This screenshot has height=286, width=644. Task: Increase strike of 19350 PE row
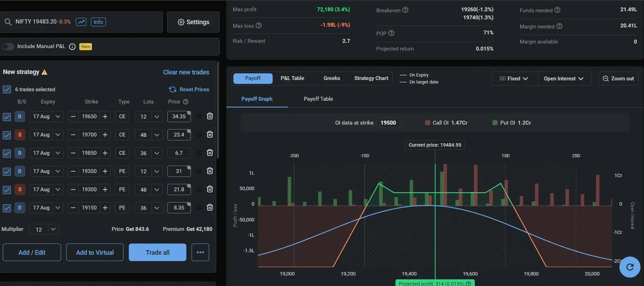(x=105, y=171)
